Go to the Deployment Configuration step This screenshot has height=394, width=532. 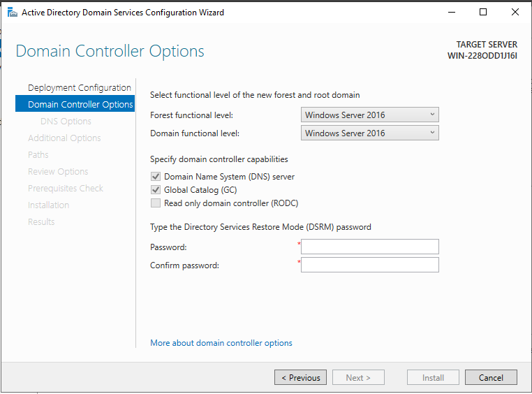80,87
